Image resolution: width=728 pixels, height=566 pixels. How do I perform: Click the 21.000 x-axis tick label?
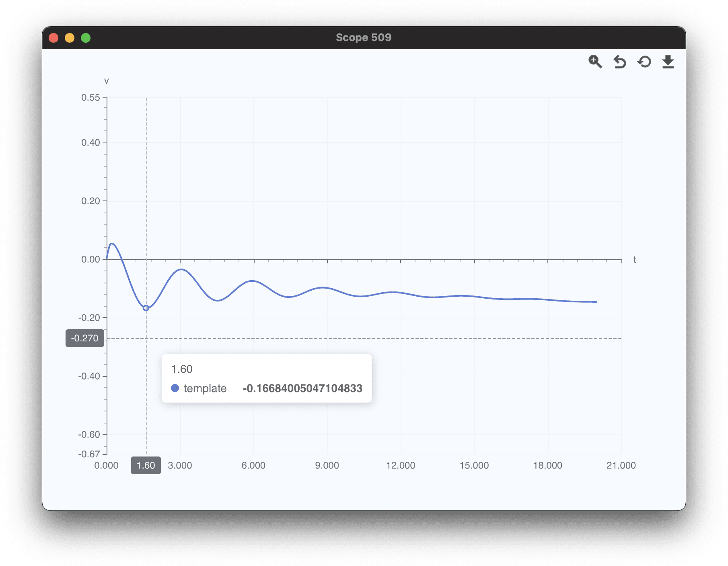click(621, 465)
